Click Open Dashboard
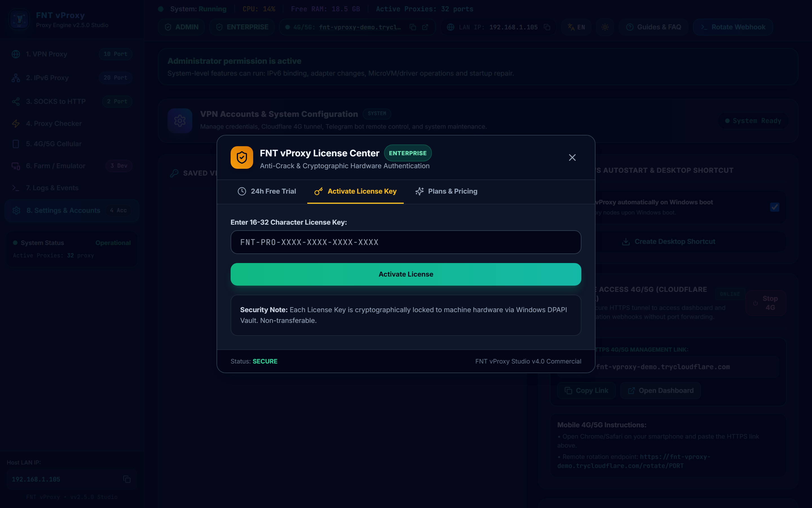 [661, 390]
